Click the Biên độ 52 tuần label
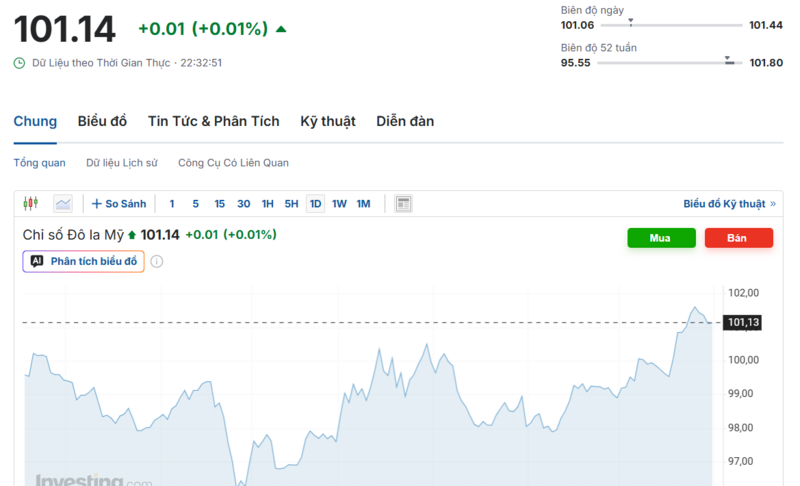This screenshot has height=486, width=800. pyautogui.click(x=599, y=48)
